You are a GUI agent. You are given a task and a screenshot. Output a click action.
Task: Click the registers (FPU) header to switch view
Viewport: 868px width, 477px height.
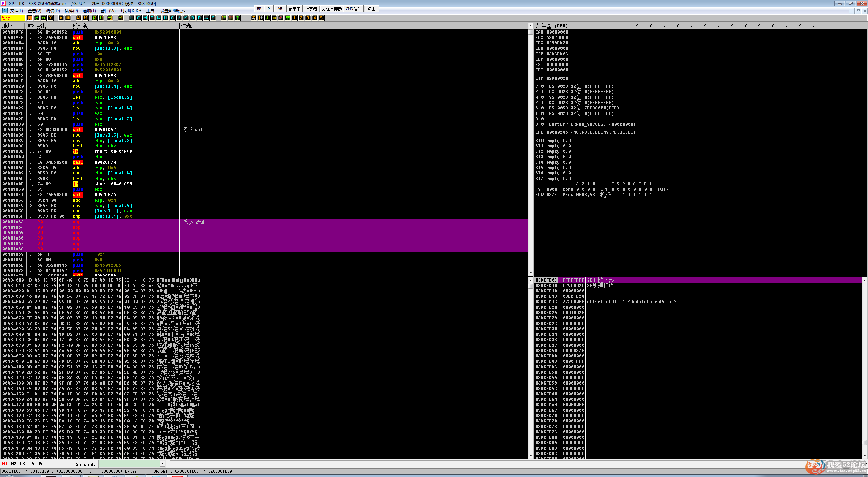[551, 26]
